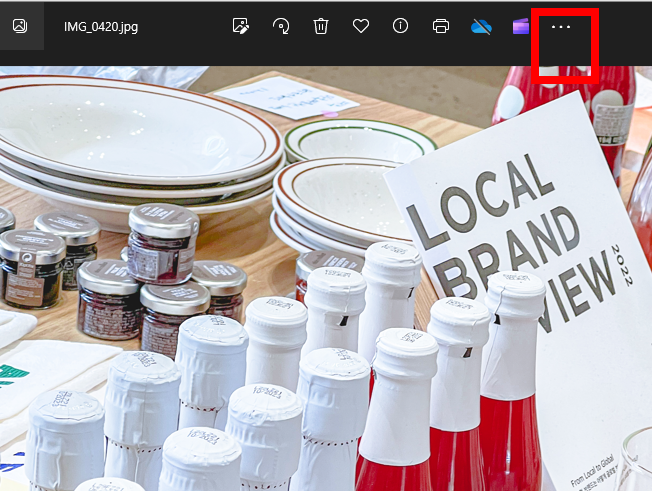652x491 pixels.
Task: Click the displayed photo of bottles and plates
Action: pos(326,278)
